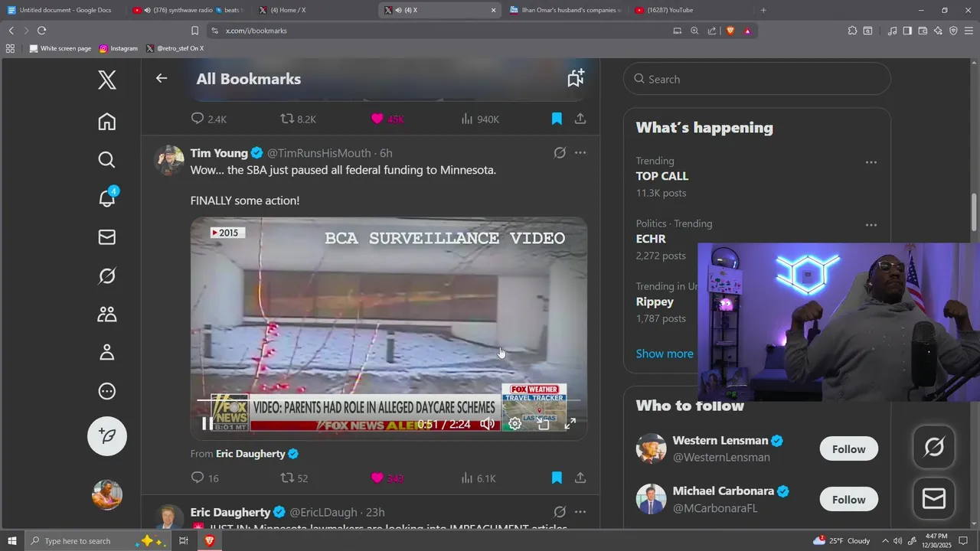This screenshot has height=551, width=980.
Task: Open more options on Tim Young's post
Action: click(580, 153)
